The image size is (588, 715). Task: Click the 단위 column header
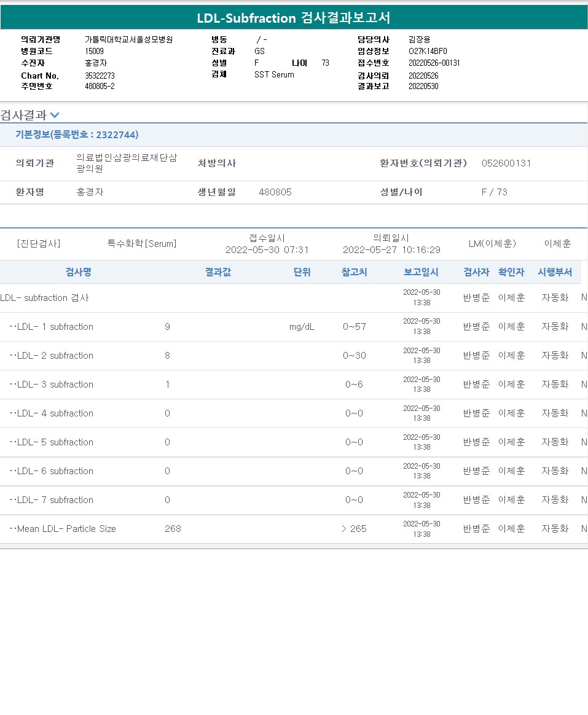point(302,272)
